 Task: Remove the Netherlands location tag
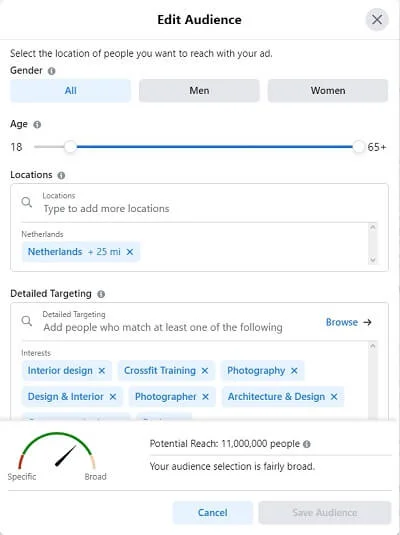click(130, 252)
